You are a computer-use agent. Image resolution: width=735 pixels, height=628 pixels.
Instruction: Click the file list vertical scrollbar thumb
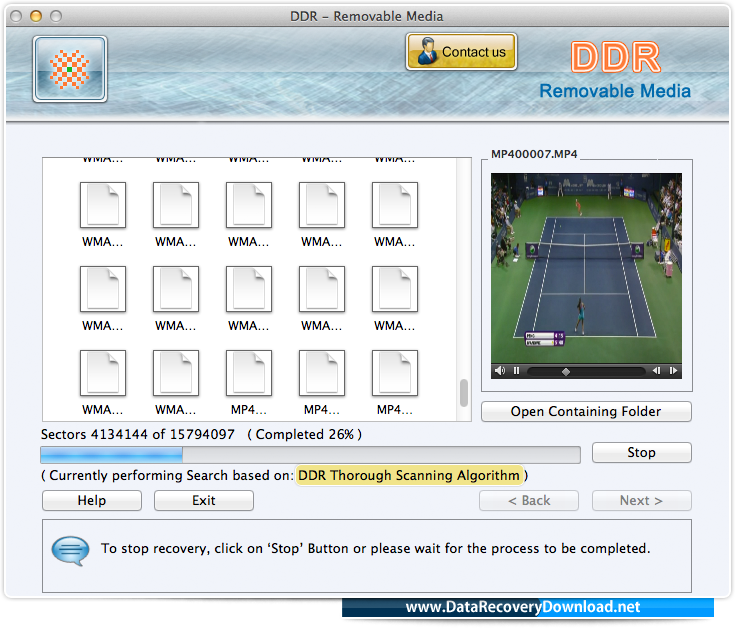[x=464, y=393]
